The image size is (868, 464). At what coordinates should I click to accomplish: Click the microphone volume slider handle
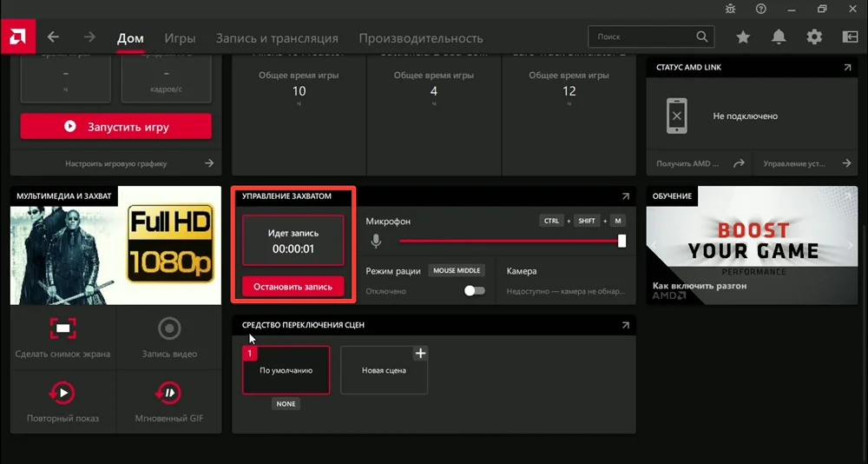pos(621,242)
